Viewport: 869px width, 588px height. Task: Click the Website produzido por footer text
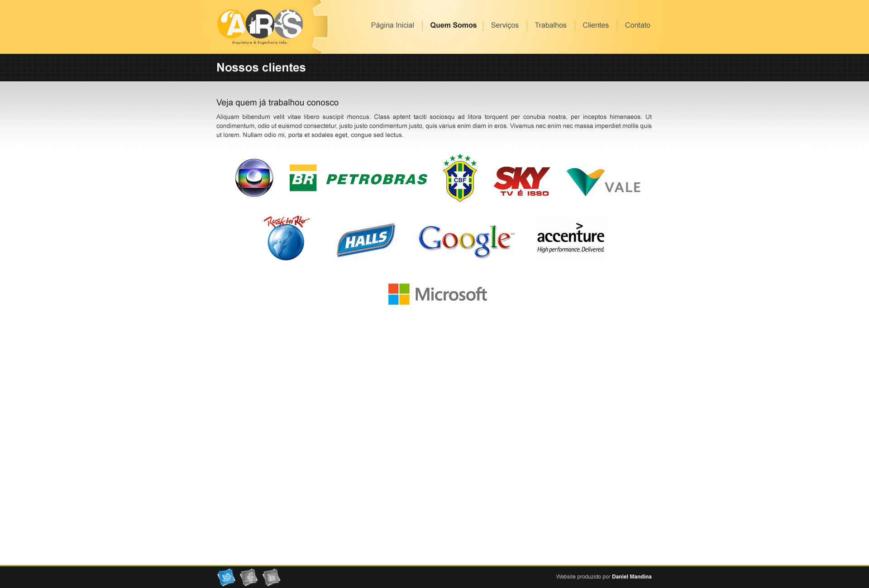click(583, 577)
